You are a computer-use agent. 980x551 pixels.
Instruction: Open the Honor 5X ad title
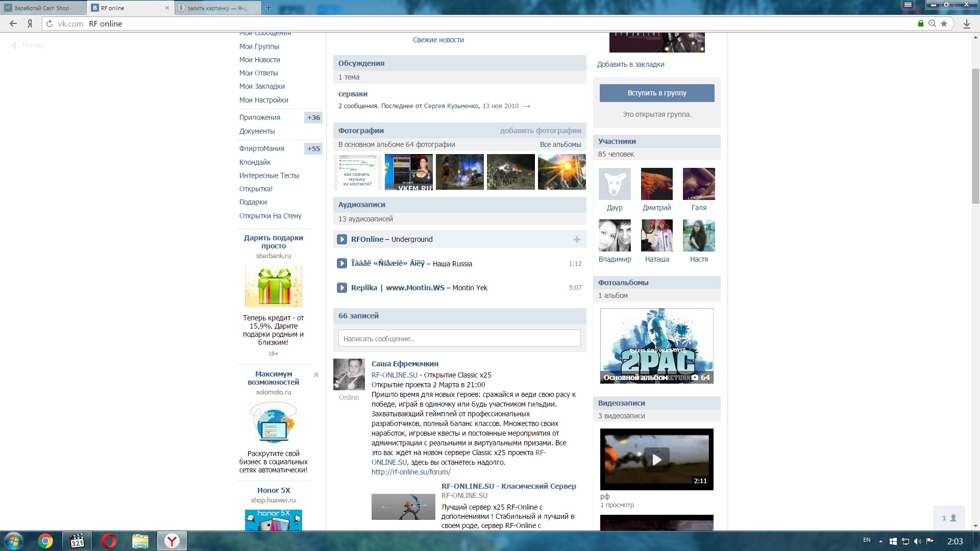pos(274,490)
